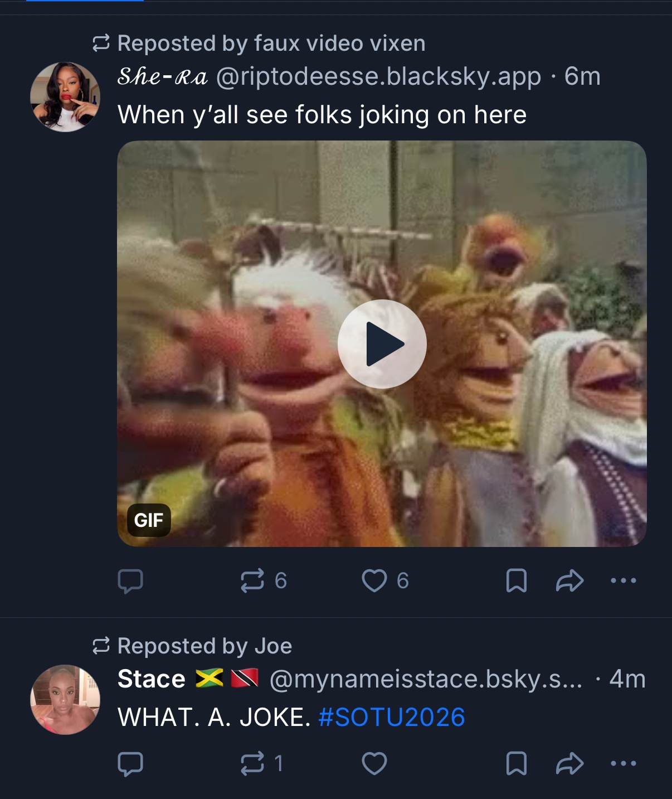Like She-Ra's GIF post

tap(374, 580)
